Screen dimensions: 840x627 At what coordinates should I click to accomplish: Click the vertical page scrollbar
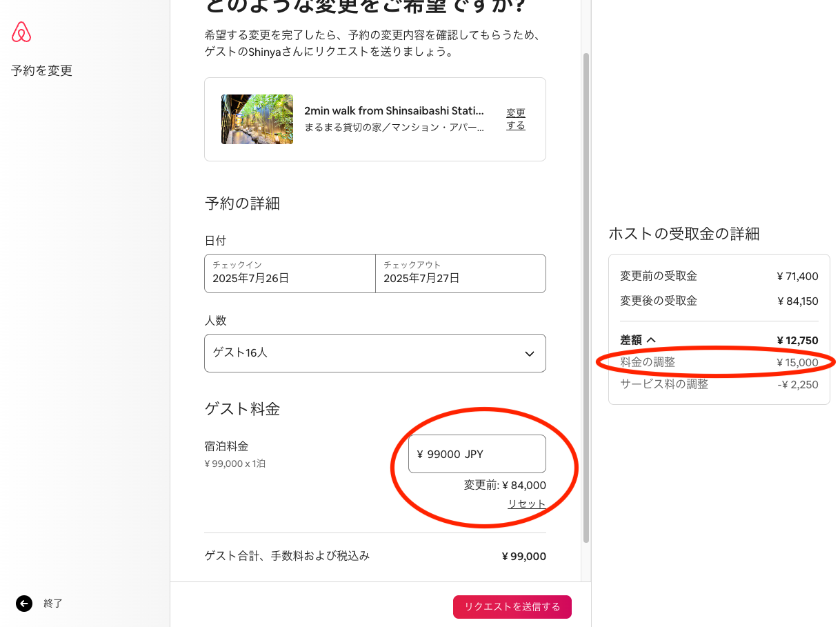[x=586, y=297]
